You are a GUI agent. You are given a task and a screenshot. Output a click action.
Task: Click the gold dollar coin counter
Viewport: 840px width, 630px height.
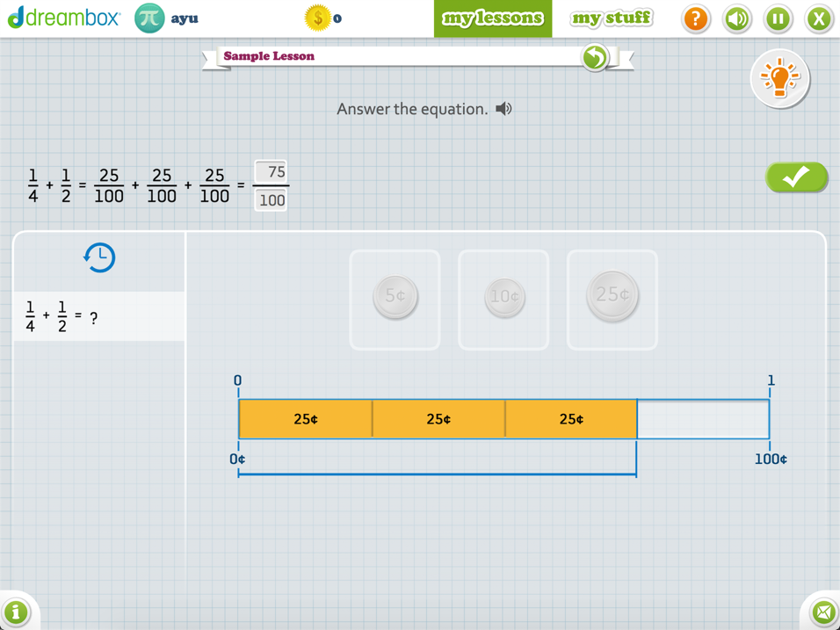click(317, 18)
